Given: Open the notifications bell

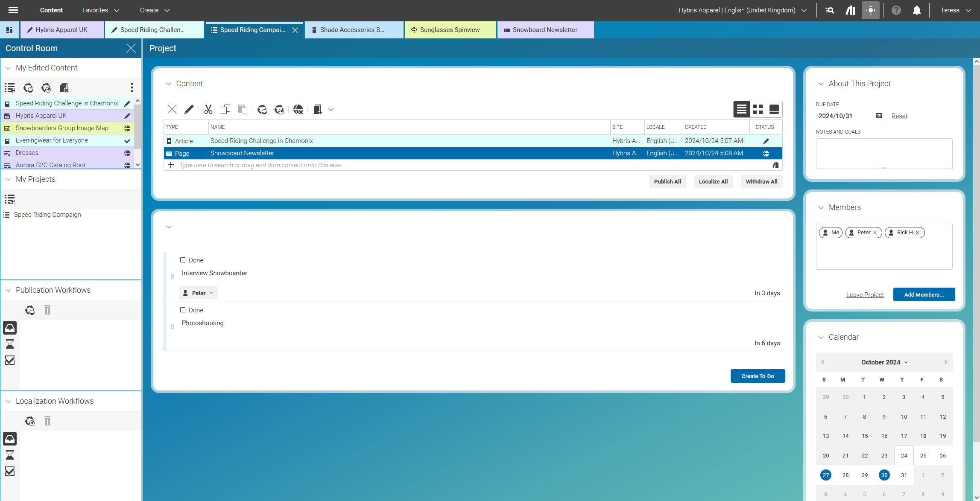Looking at the screenshot, I should [916, 10].
